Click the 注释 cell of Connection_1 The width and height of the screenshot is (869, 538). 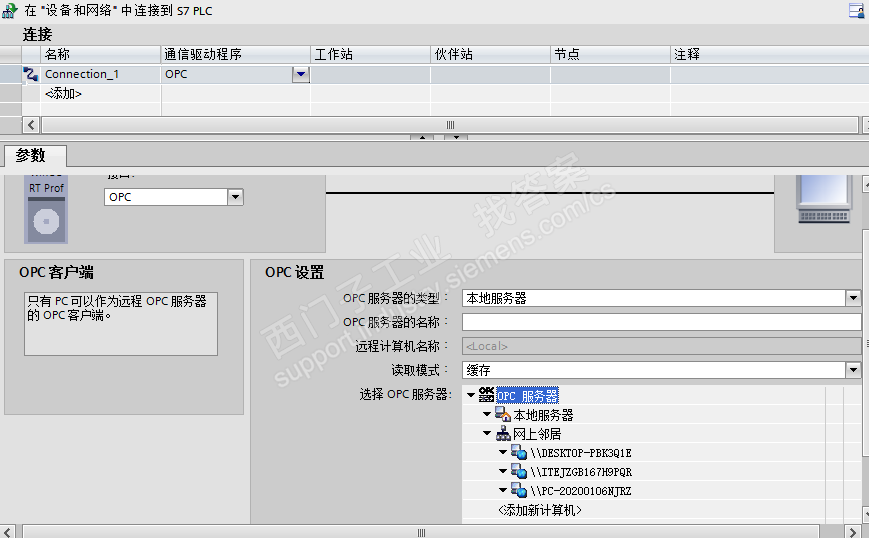(x=769, y=74)
